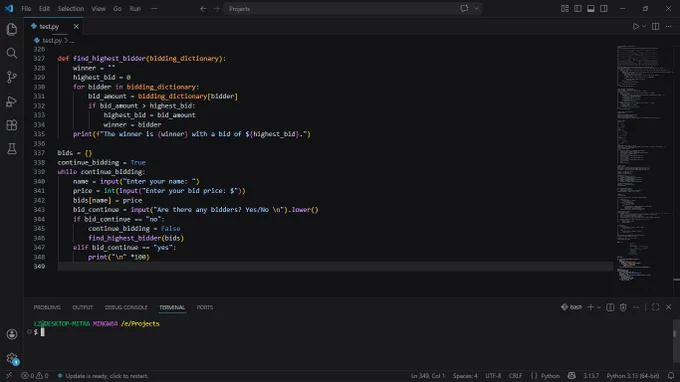Viewport: 680px width, 382px height.
Task: Open the Run button dropdown arrow
Action: coord(644,26)
